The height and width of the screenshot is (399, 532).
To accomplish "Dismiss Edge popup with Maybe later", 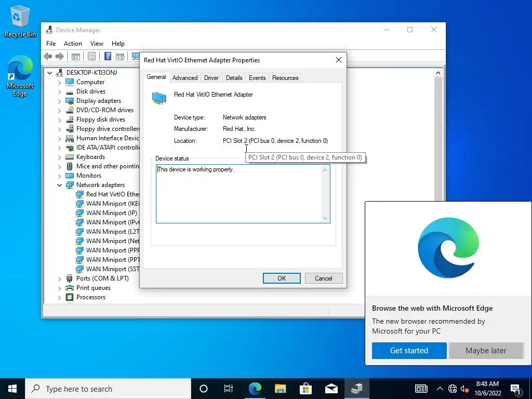I will click(486, 351).
